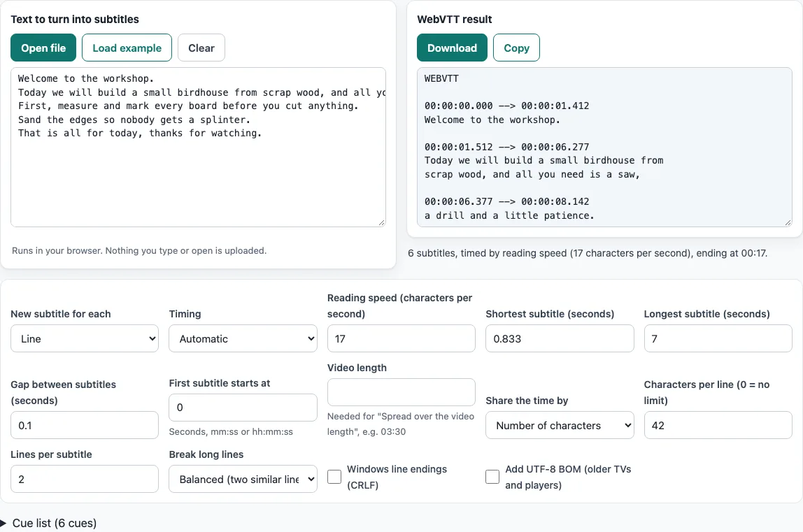Click inside the WebVTT output box

[x=604, y=147]
